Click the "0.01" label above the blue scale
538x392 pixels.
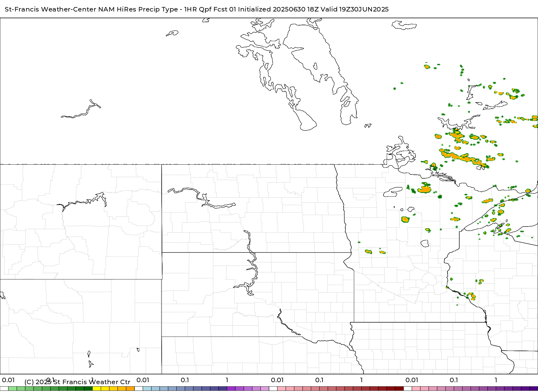pos(143,380)
